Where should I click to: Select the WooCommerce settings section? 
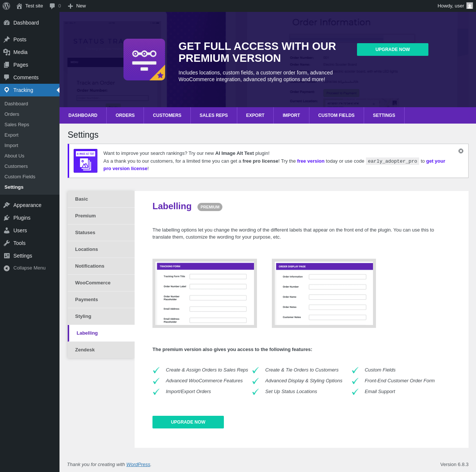[101, 283]
